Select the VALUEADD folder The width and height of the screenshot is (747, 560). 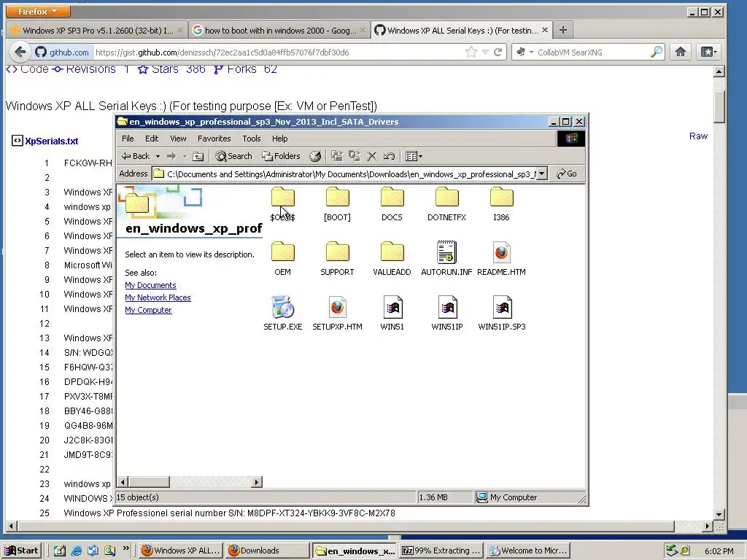coord(392,259)
